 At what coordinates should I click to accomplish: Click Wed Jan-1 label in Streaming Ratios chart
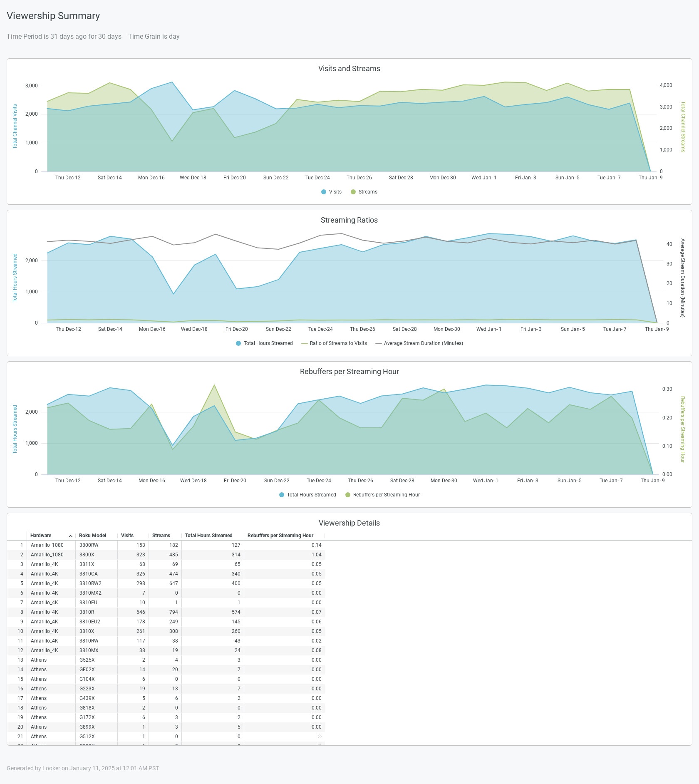489,329
